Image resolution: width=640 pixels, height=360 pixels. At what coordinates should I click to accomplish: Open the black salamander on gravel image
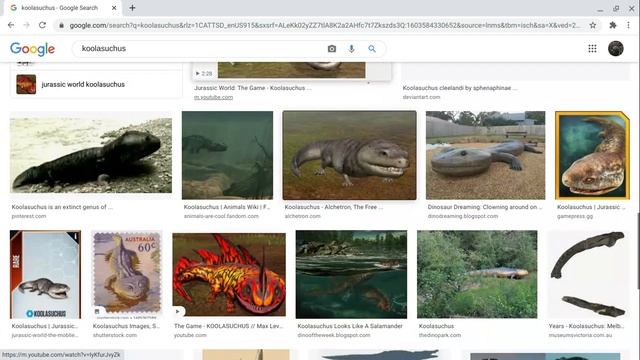(91, 155)
